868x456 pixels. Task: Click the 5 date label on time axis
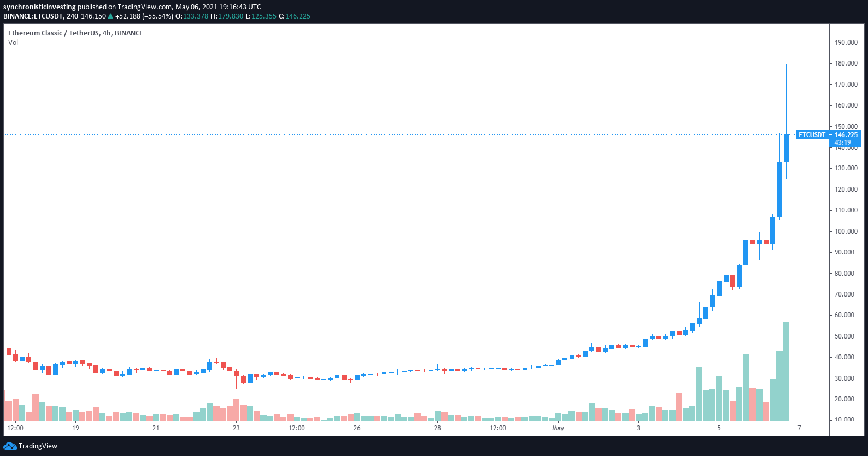click(719, 428)
